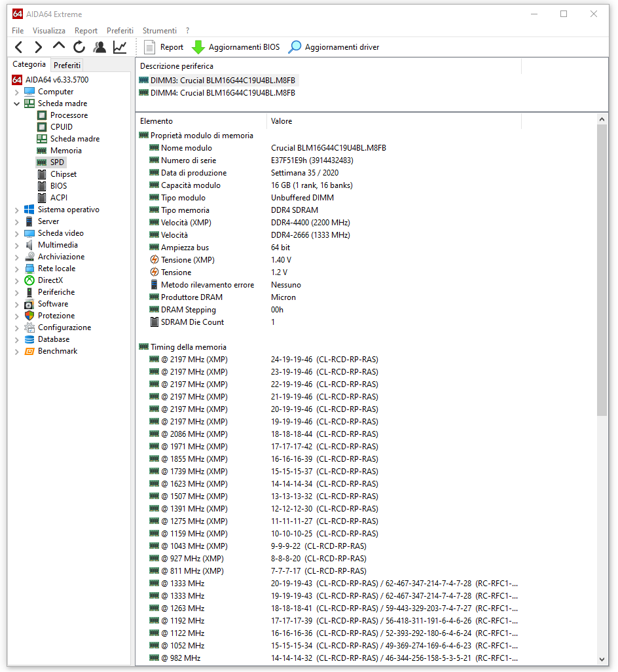618x672 pixels.
Task: Open the user manage icon in the toolbar
Action: click(100, 47)
